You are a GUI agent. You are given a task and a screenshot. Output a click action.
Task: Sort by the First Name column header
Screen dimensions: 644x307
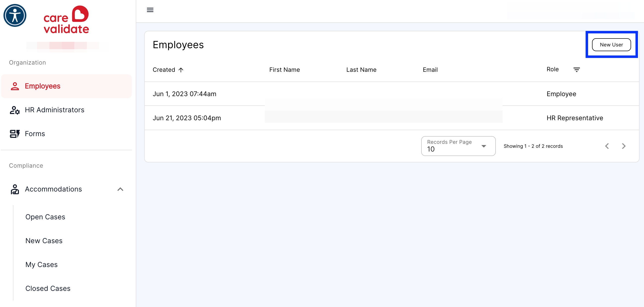[x=284, y=70]
